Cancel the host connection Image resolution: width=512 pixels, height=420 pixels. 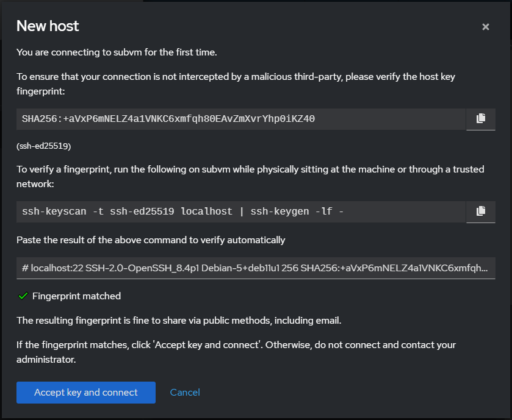pyautogui.click(x=185, y=393)
